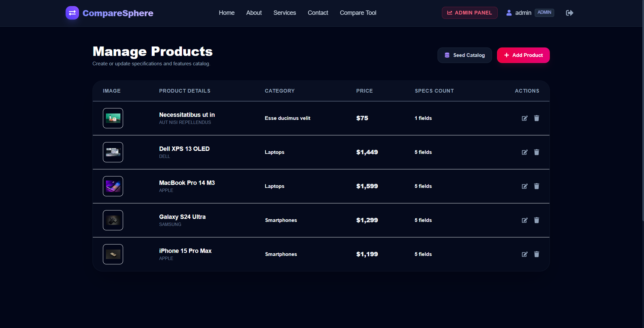Click the PRODUCT DETAILS column header
Screen dimensions: 644x328
pos(185,91)
